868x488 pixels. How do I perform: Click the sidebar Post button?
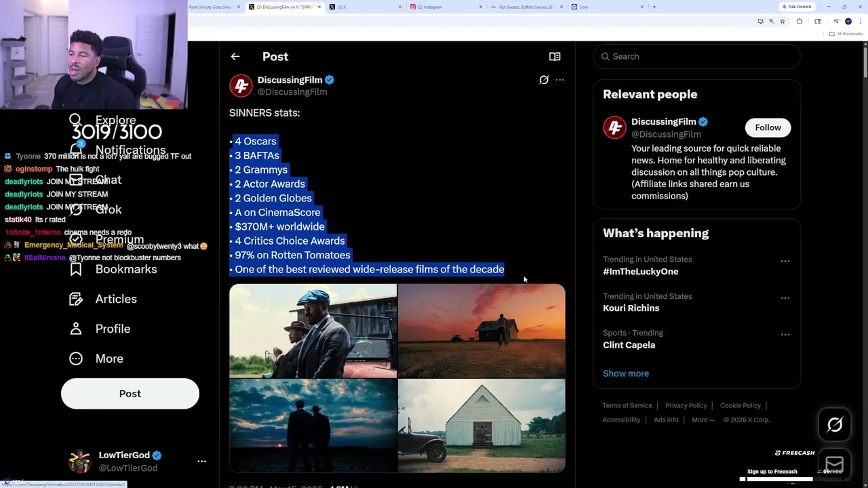tap(130, 394)
